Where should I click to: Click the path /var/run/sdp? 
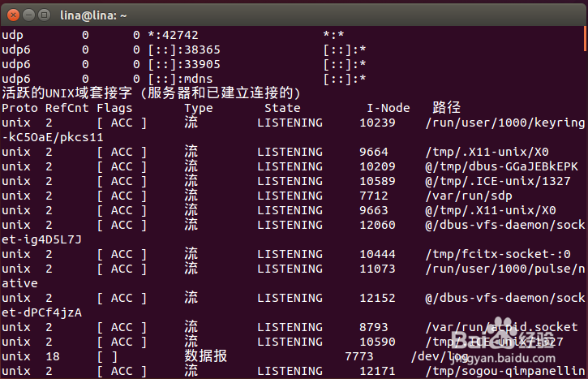coord(469,196)
